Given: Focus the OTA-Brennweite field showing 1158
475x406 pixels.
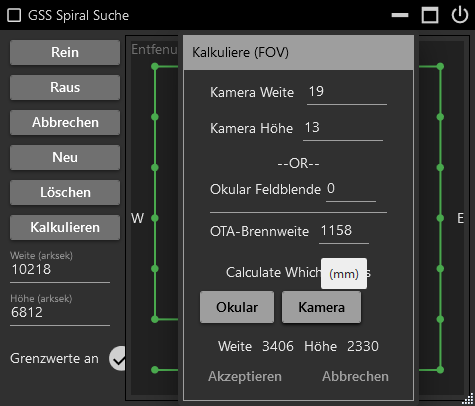Looking at the screenshot, I should pyautogui.click(x=344, y=232).
